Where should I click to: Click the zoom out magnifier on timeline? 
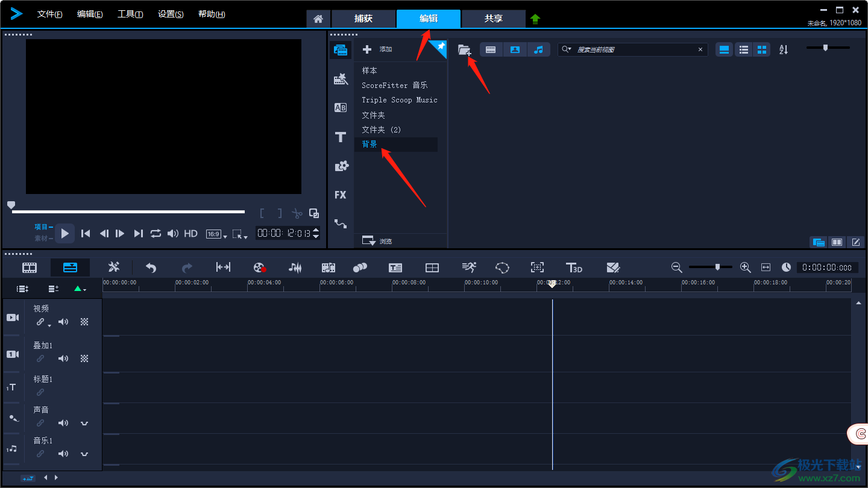676,267
